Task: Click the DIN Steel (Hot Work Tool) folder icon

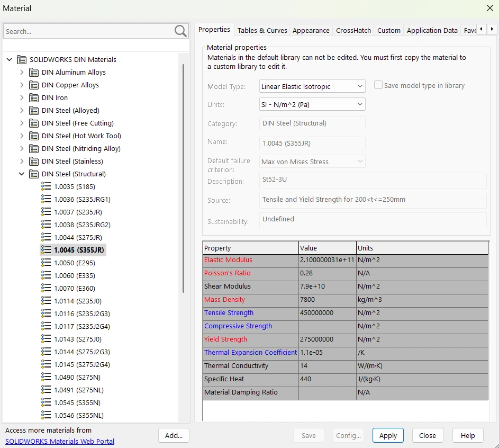Action: pyautogui.click(x=34, y=136)
